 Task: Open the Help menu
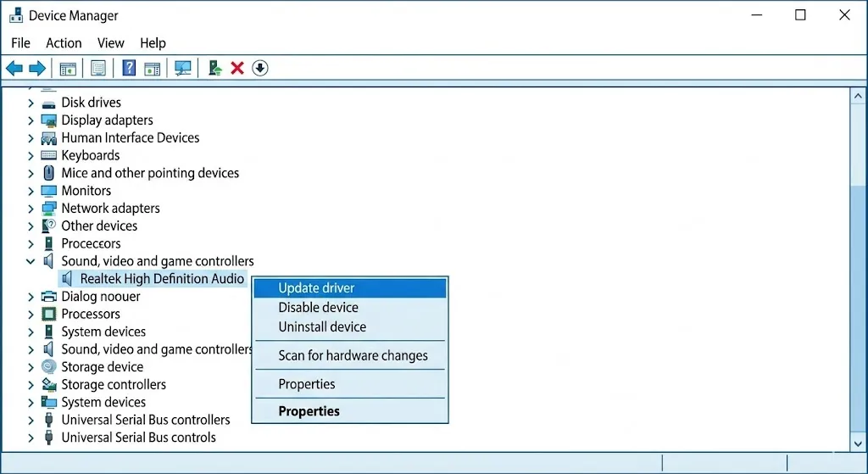pos(153,43)
